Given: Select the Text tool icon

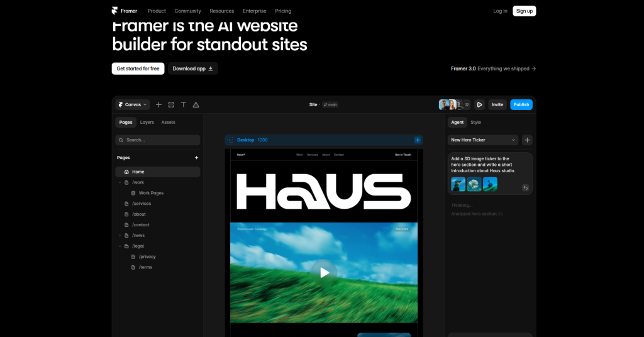Looking at the screenshot, I should coord(184,104).
